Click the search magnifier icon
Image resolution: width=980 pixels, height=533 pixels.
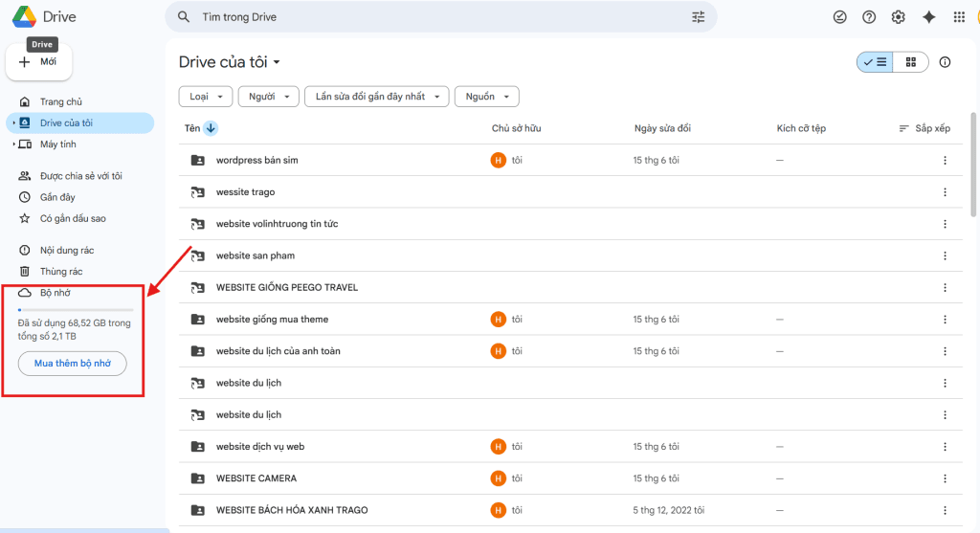click(183, 17)
